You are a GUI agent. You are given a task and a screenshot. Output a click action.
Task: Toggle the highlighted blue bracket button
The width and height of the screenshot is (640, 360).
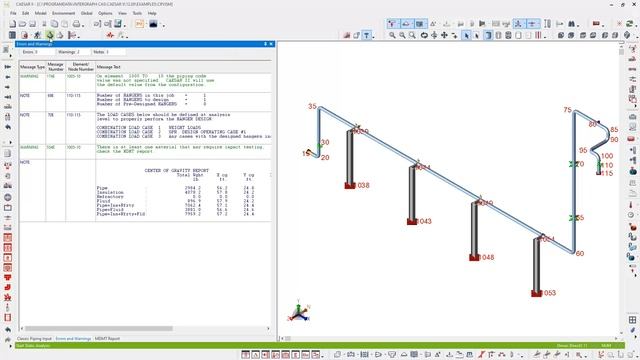click(x=488, y=36)
